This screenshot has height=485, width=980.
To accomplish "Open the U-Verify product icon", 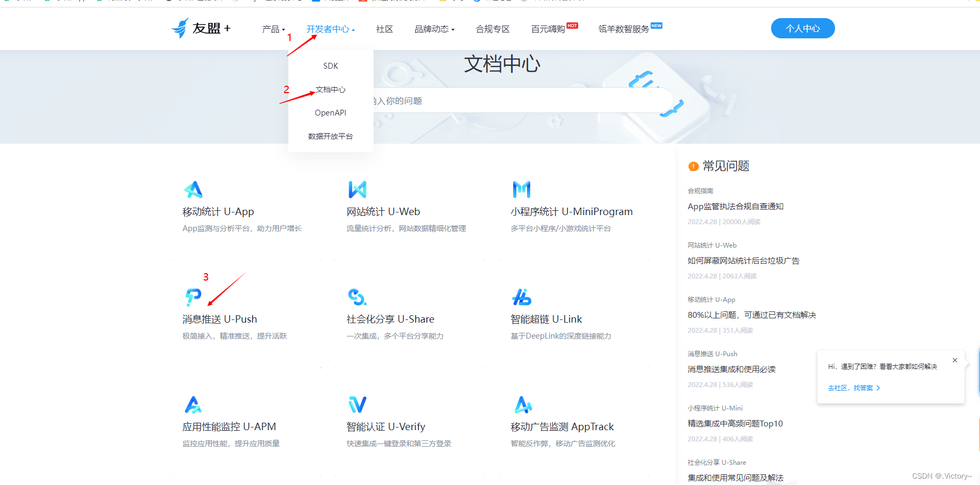I will pos(357,405).
